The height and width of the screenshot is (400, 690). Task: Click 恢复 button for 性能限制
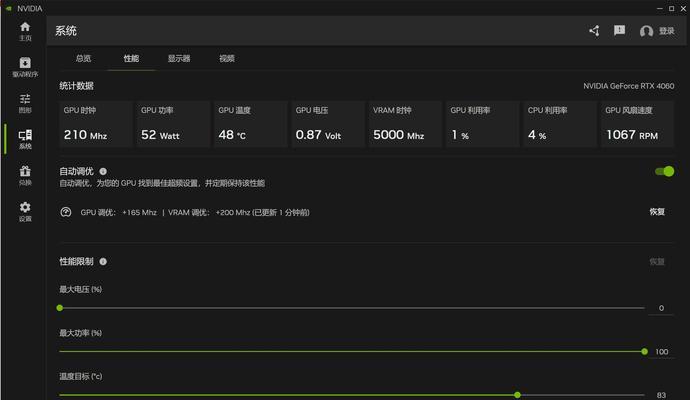click(x=657, y=261)
